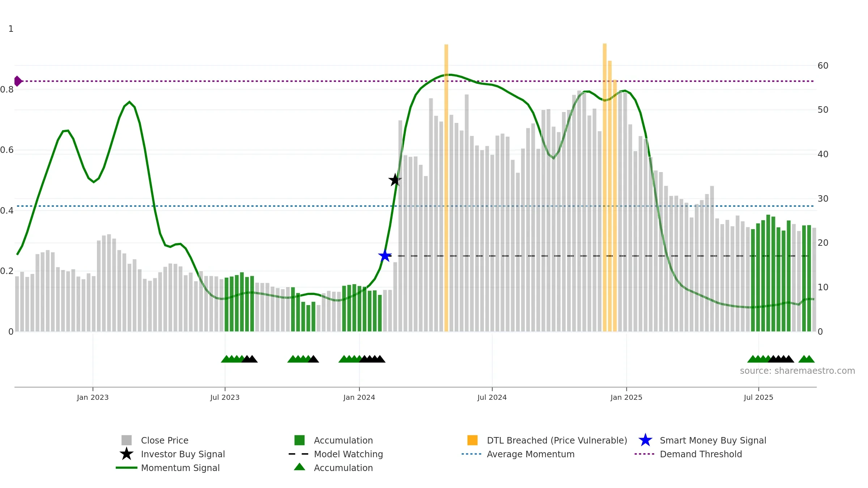Click the green triangle Accumulation legend icon

pyautogui.click(x=299, y=467)
